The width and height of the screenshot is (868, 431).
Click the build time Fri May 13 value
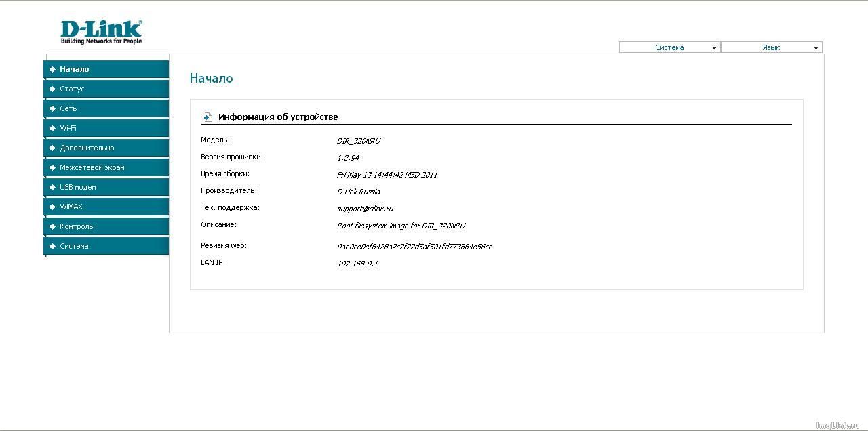click(x=387, y=175)
